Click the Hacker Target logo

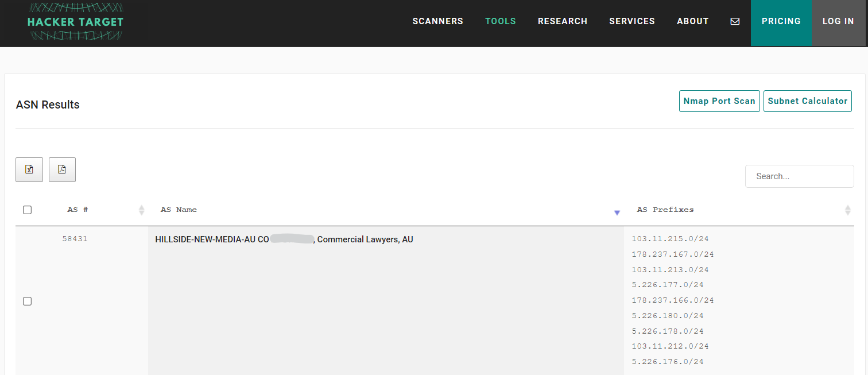click(75, 22)
